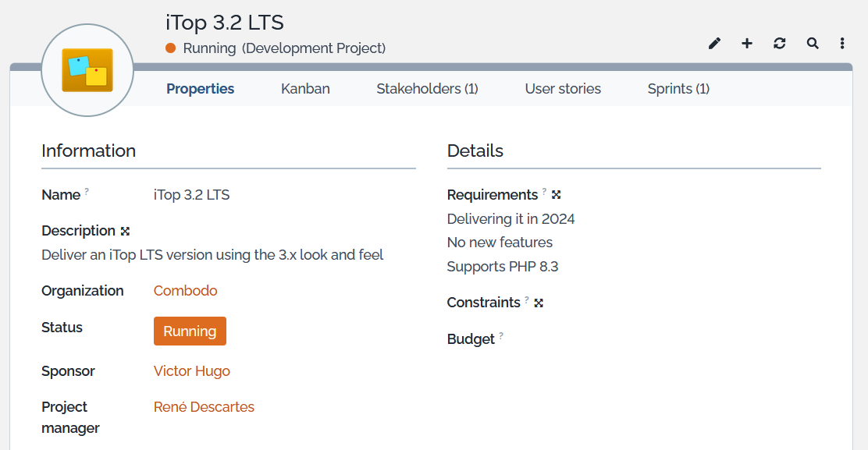868x450 pixels.
Task: Click the orange Running status badge
Action: pos(190,331)
